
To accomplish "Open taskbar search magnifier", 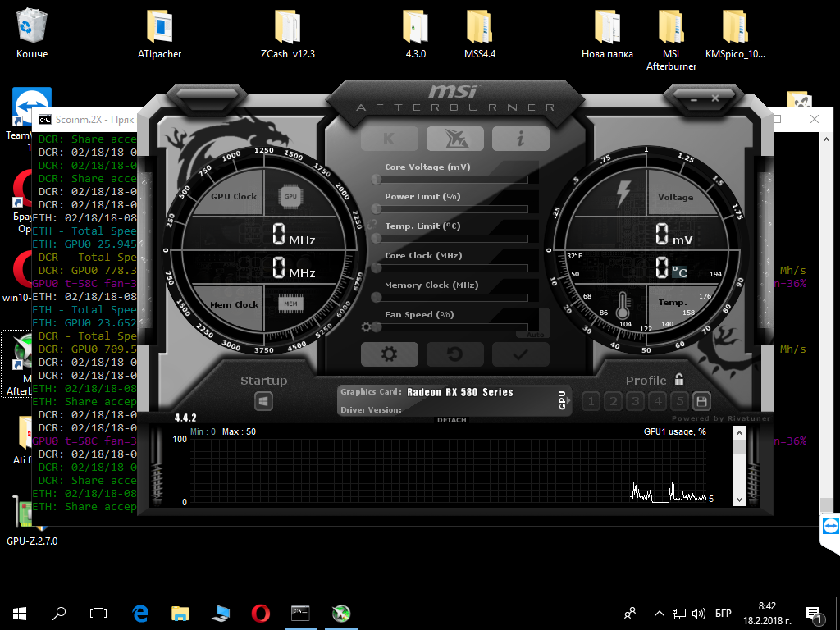I will (x=59, y=614).
